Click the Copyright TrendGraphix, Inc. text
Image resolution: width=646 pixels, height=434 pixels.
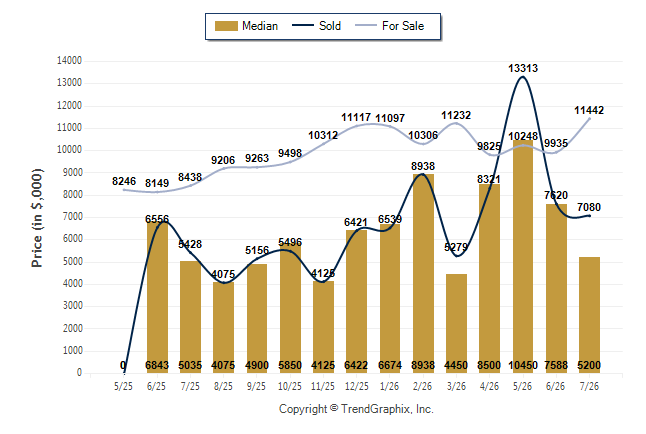click(x=356, y=409)
